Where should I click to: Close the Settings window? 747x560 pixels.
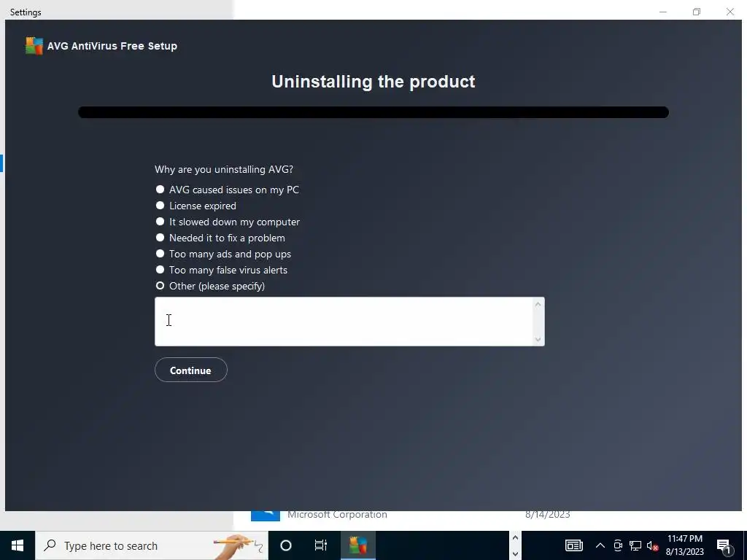coord(729,12)
